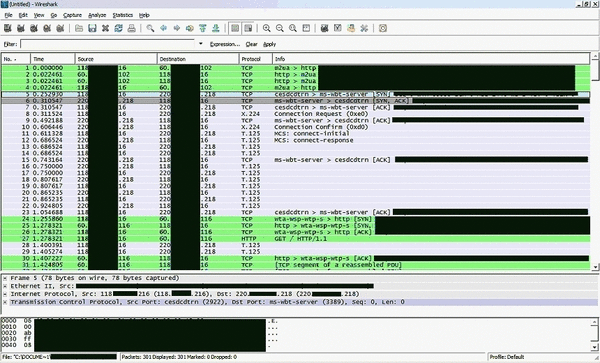The height and width of the screenshot is (363, 600).
Task: Edit display filters from toolbar
Action: coord(338,28)
